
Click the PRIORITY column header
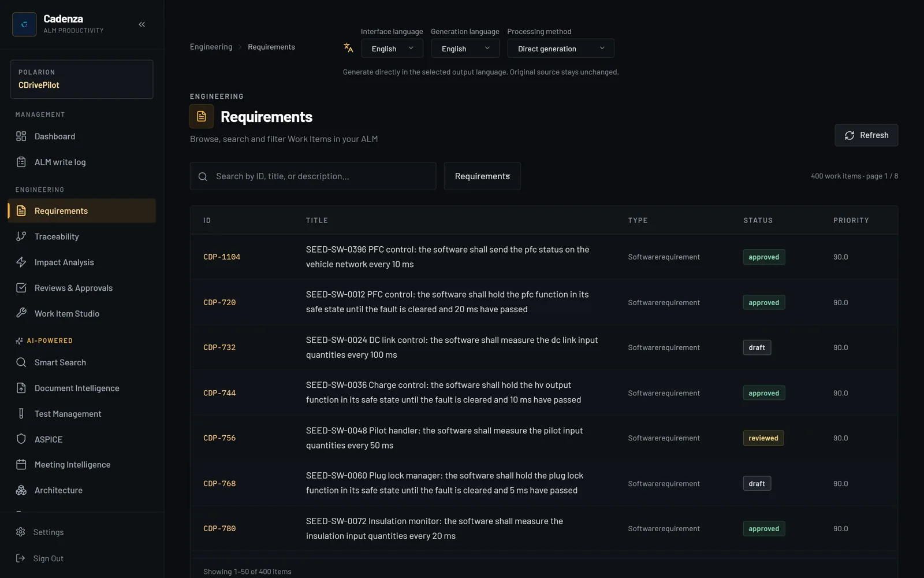click(x=851, y=220)
